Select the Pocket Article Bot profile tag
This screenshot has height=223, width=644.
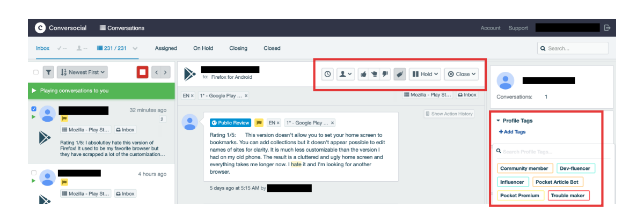pyautogui.click(x=558, y=182)
